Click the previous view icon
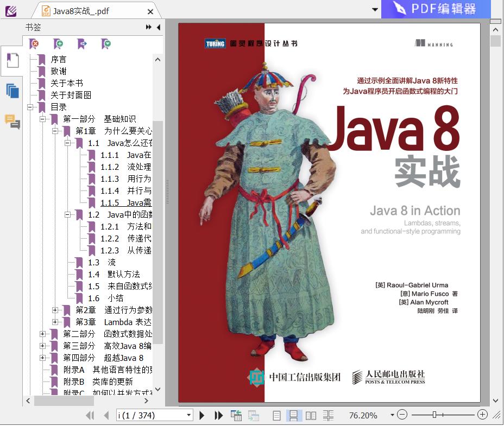 236,415
